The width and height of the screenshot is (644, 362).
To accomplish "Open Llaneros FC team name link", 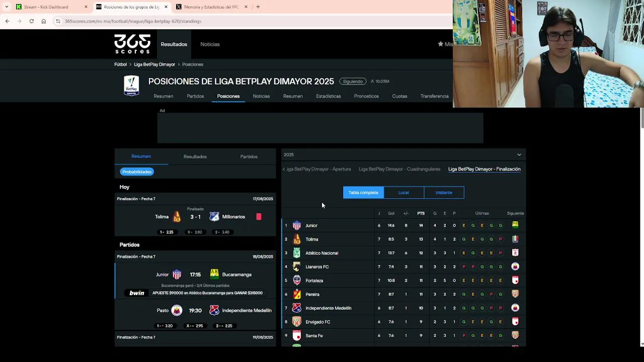I will 317,267.
